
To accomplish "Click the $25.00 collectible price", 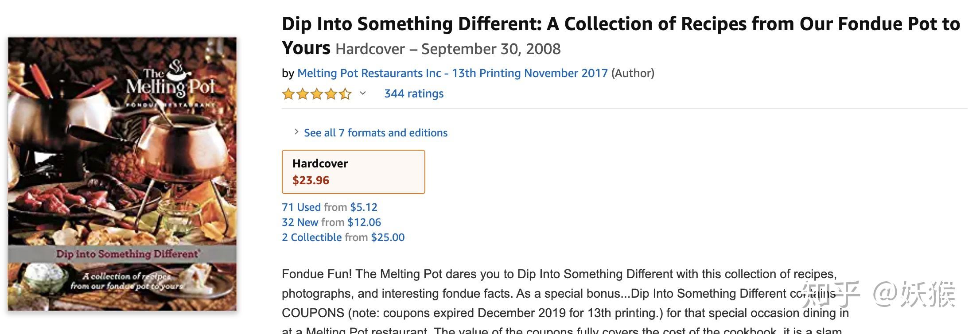I will [x=388, y=237].
